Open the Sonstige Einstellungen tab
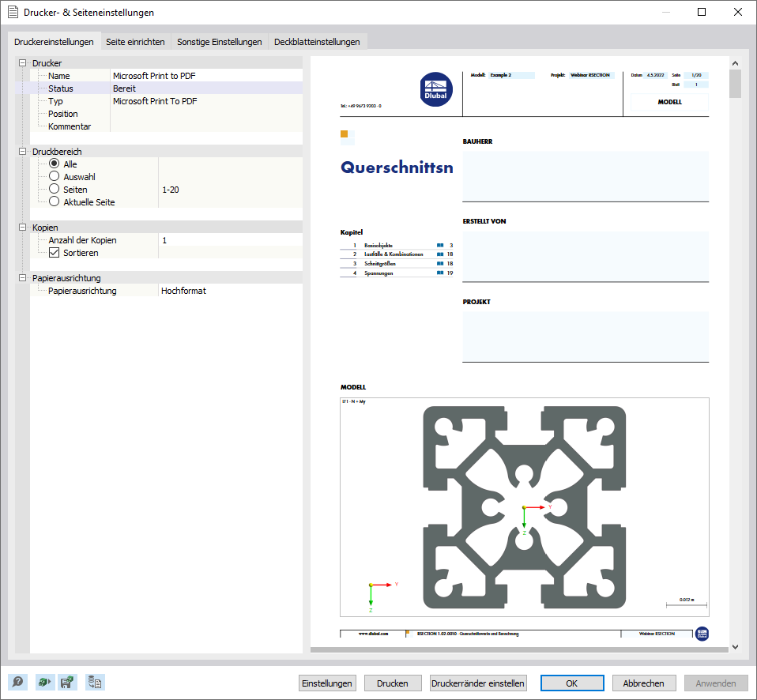This screenshot has width=757, height=700. [x=219, y=42]
